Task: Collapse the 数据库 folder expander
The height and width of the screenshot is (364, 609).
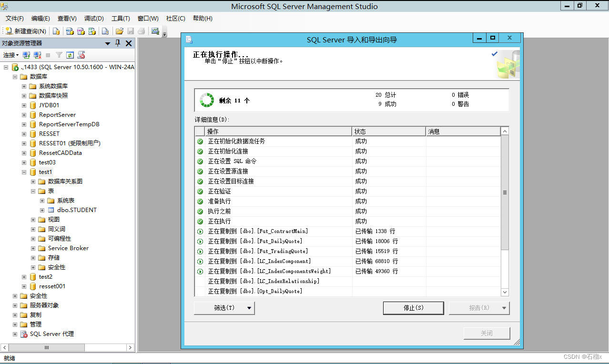Action: pyautogui.click(x=15, y=77)
